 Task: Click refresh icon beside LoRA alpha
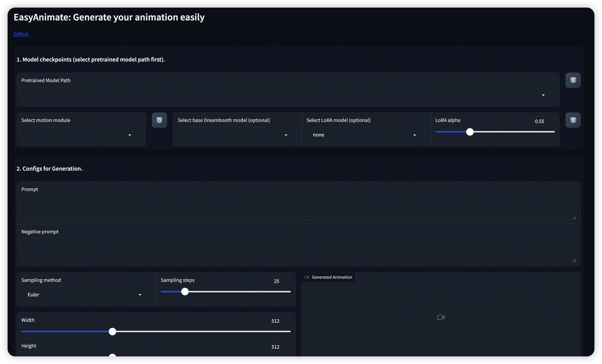573,120
